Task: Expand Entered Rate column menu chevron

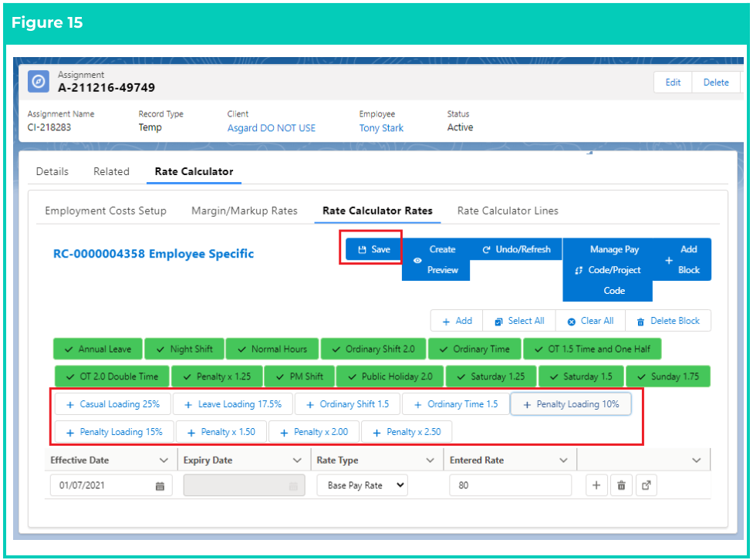Action: pyautogui.click(x=563, y=460)
